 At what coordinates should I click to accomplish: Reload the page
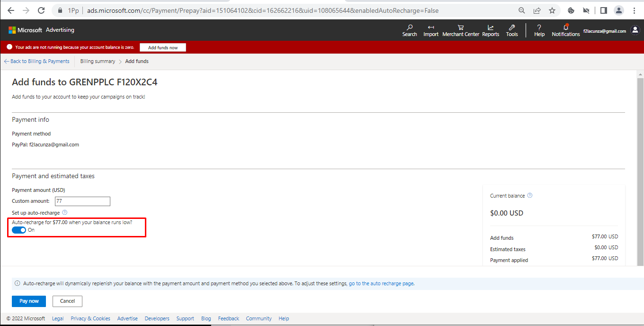click(x=41, y=10)
